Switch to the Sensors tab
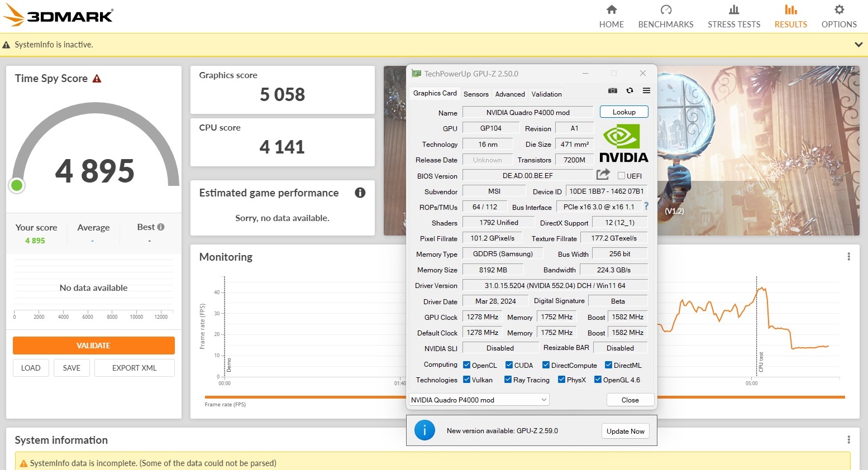Viewport: 868px width, 470px height. [476, 94]
